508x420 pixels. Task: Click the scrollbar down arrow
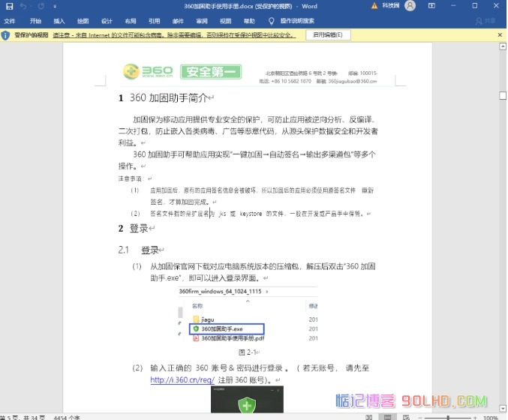pos(503,408)
